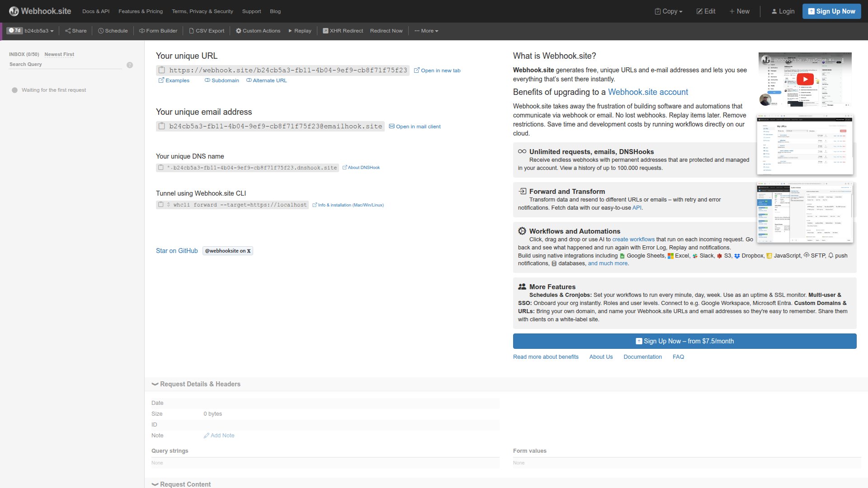Image resolution: width=868 pixels, height=488 pixels.
Task: Open the search query help icon
Action: point(130,65)
